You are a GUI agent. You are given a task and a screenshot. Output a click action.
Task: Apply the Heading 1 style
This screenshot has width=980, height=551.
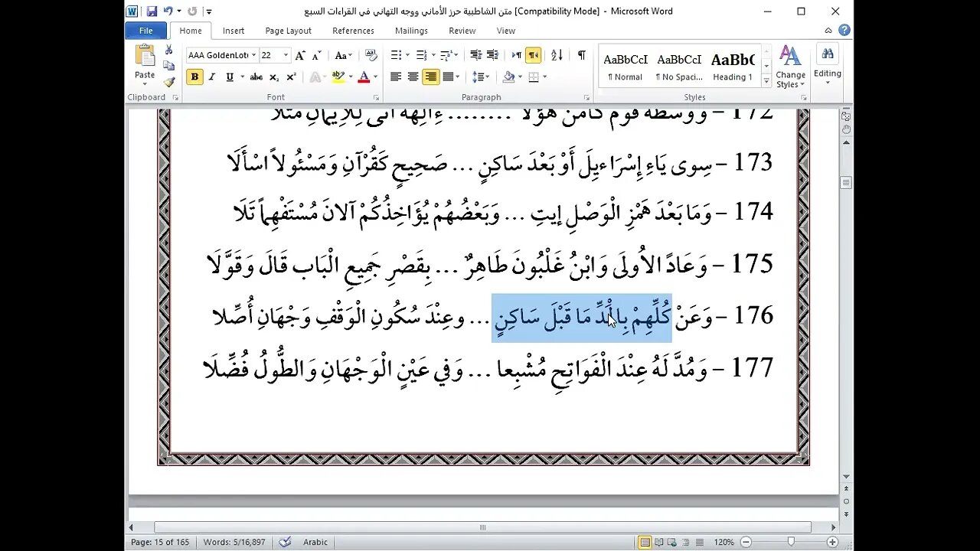coord(733,66)
